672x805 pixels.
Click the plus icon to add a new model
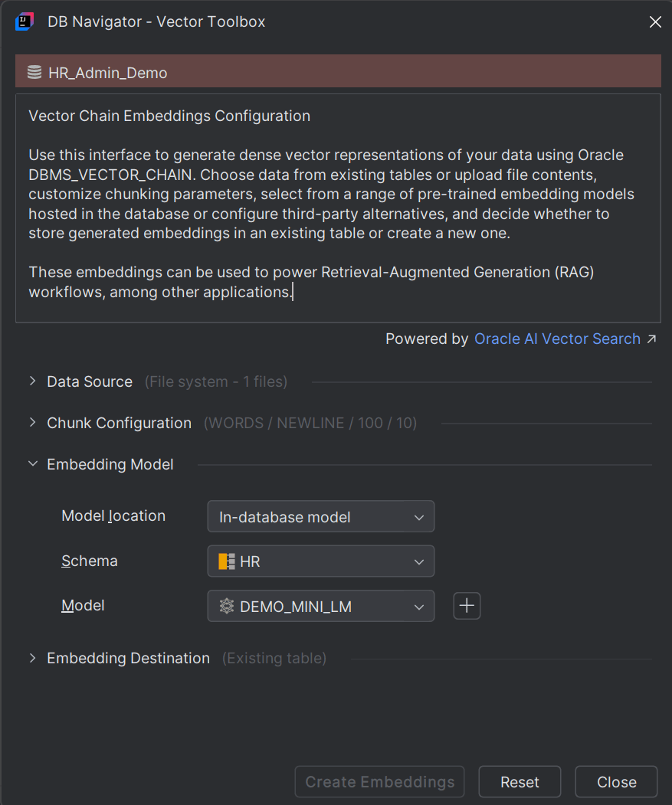[x=466, y=605]
